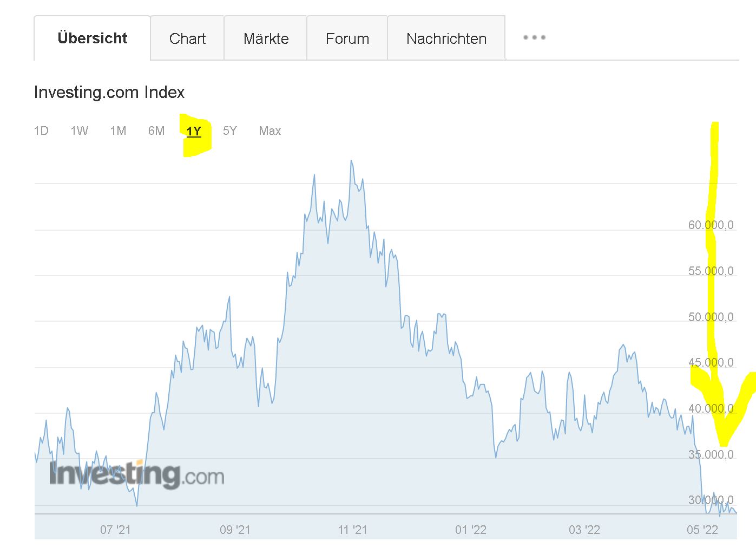Select the highlighted 1Y range
Image resolution: width=756 pixels, height=554 pixels.
click(x=194, y=131)
